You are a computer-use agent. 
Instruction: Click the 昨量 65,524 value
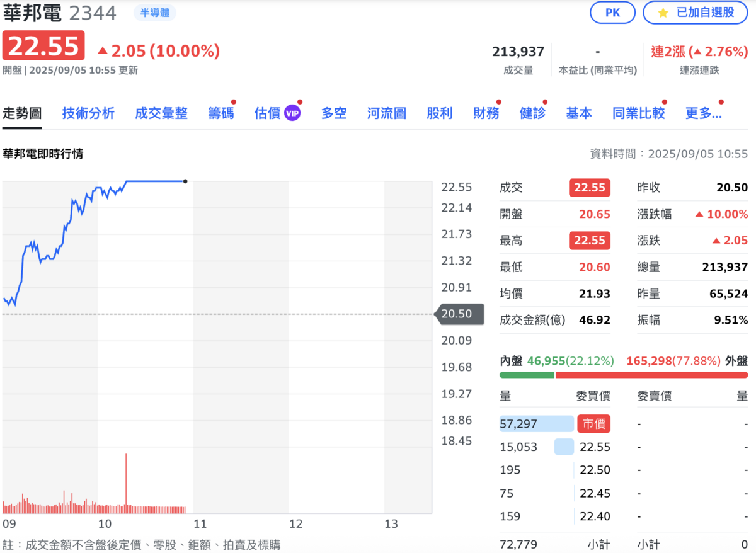[x=729, y=294]
